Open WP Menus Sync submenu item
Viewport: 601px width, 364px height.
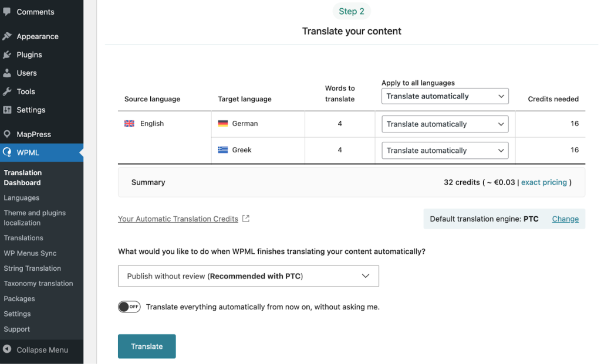[31, 253]
